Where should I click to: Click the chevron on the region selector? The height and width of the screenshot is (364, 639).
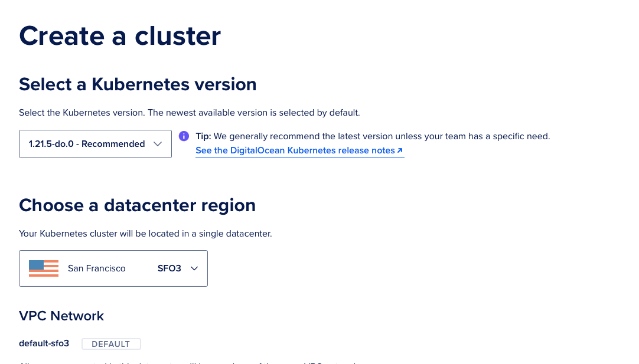tap(194, 268)
